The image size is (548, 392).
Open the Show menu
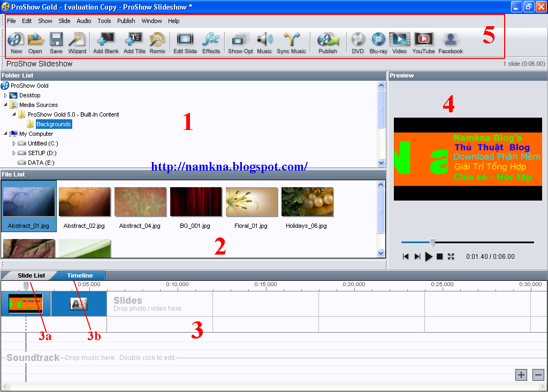tap(45, 21)
